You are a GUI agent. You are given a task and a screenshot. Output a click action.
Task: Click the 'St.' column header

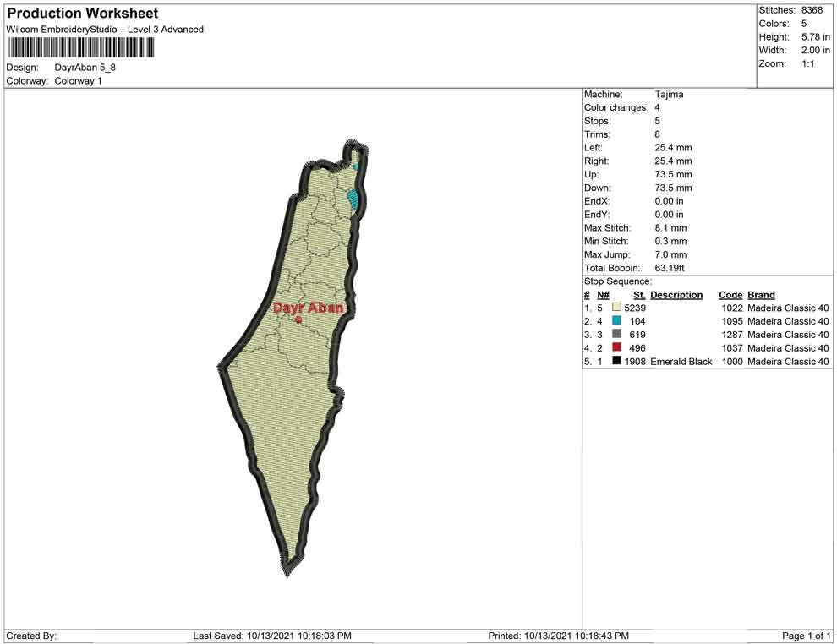(x=639, y=295)
